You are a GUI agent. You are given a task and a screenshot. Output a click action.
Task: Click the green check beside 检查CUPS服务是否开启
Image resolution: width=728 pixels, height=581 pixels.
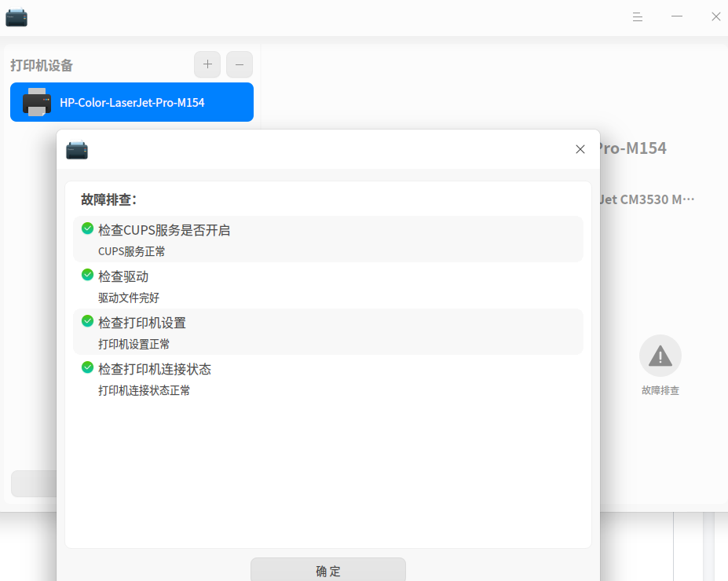click(x=87, y=228)
